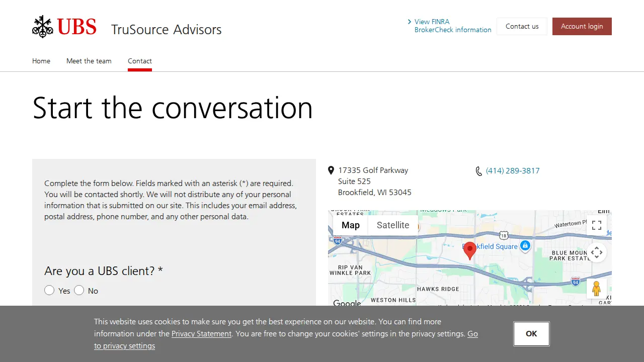This screenshot has width=644, height=362.
Task: Switch to Map view
Action: pyautogui.click(x=351, y=225)
